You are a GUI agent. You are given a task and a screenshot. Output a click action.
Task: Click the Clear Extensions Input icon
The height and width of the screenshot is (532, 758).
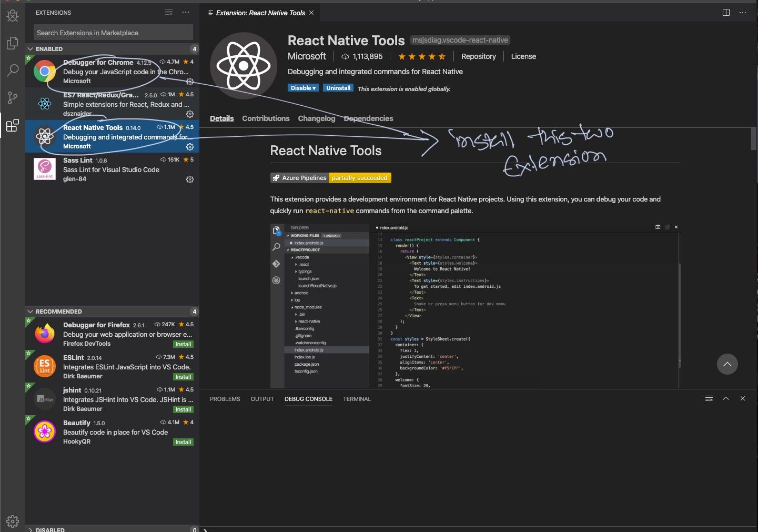(169, 12)
